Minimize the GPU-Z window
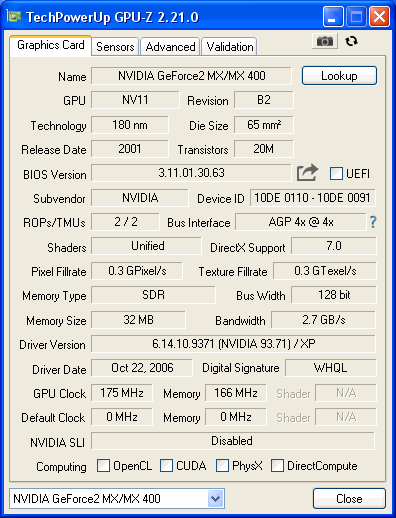Viewport: 396px width, 518px height. [x=332, y=17]
